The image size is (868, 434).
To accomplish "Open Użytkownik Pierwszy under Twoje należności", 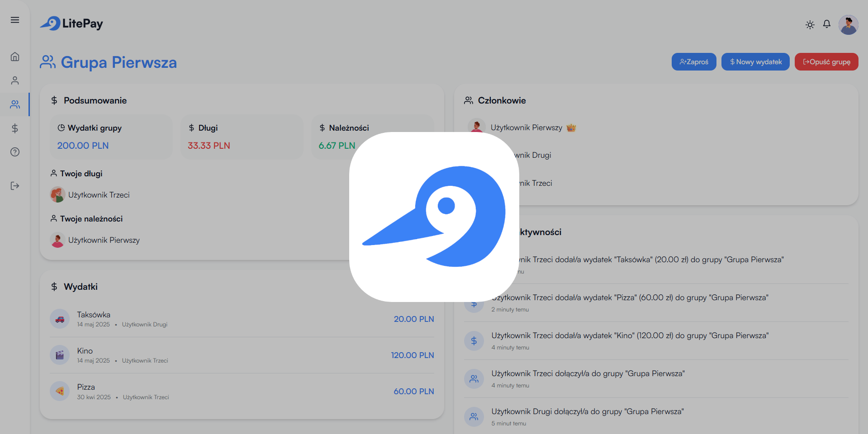I will (x=104, y=240).
